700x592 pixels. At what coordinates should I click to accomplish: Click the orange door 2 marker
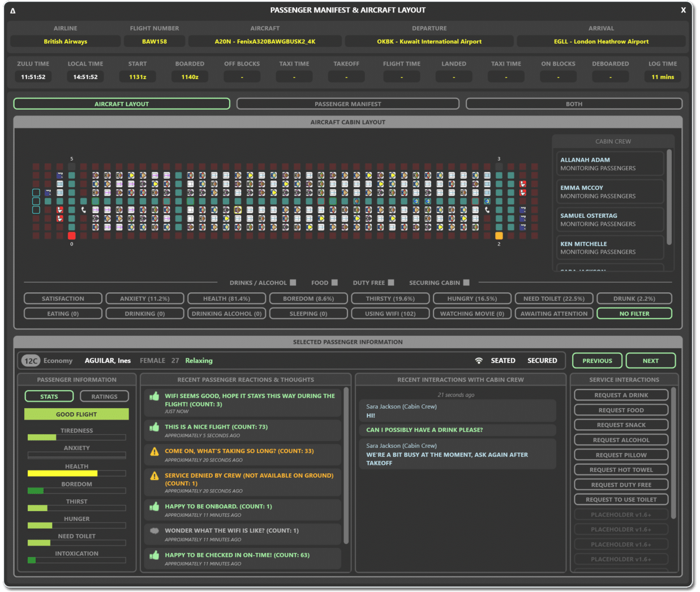499,236
